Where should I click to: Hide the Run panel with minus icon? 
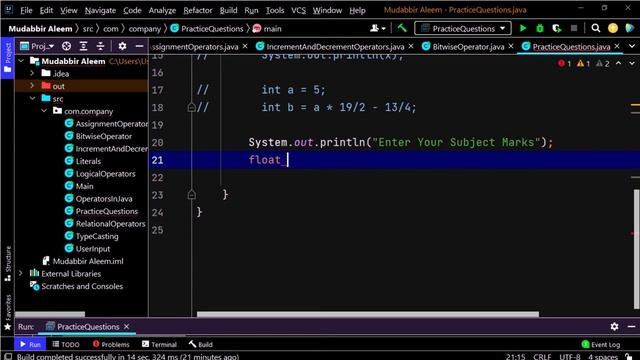(x=631, y=327)
